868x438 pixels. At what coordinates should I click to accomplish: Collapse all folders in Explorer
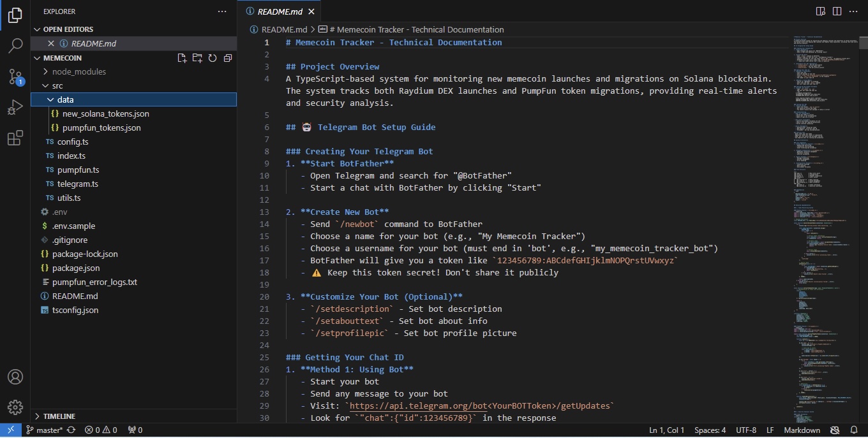227,57
